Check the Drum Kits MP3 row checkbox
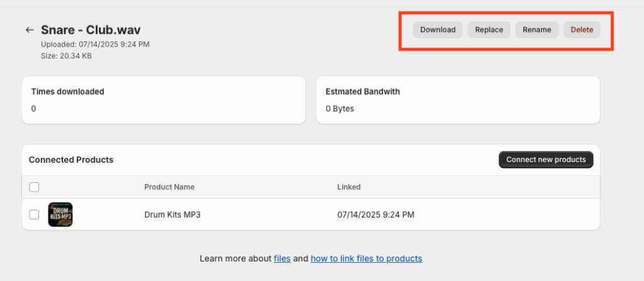This screenshot has height=281, width=644. point(34,214)
